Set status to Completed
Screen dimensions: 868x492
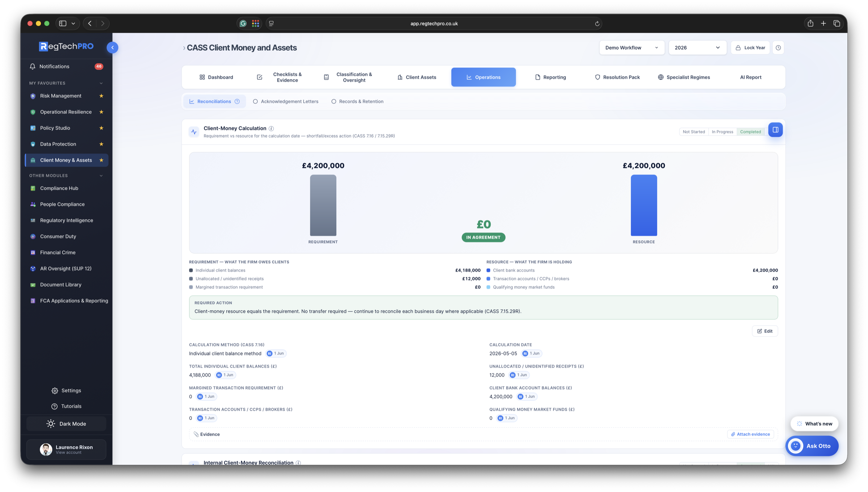750,132
